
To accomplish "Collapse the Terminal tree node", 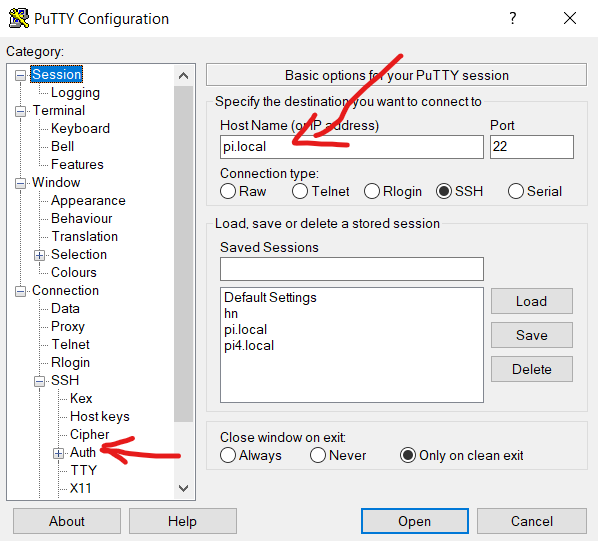I will [20, 111].
